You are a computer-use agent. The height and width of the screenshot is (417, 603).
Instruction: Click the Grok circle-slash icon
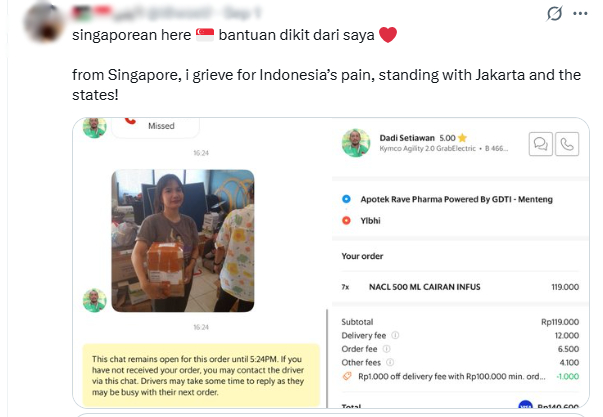(554, 13)
